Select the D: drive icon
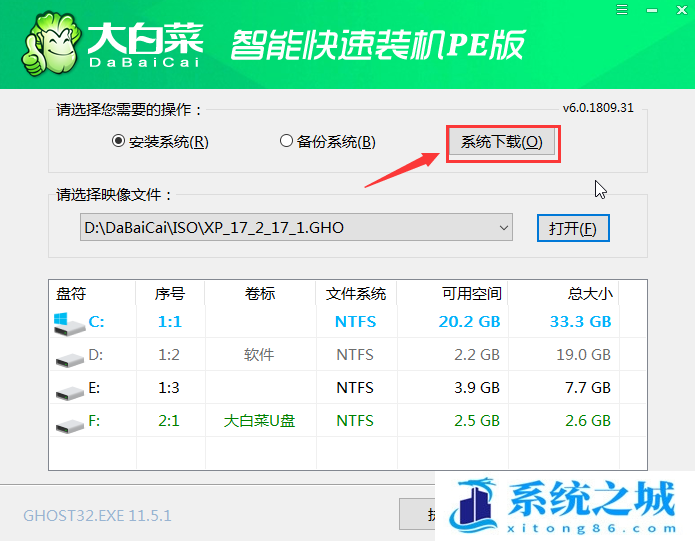The height and width of the screenshot is (541, 695). 70,358
